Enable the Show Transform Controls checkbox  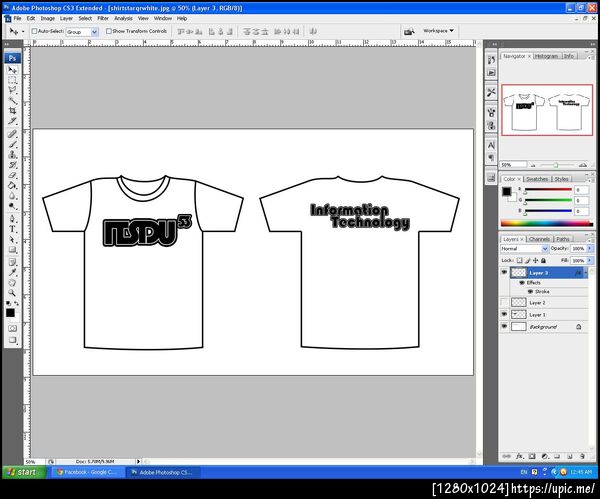click(x=109, y=31)
